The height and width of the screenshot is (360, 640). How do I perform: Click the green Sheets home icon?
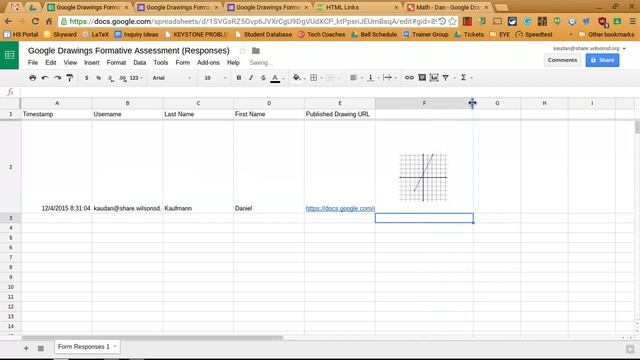[9, 55]
